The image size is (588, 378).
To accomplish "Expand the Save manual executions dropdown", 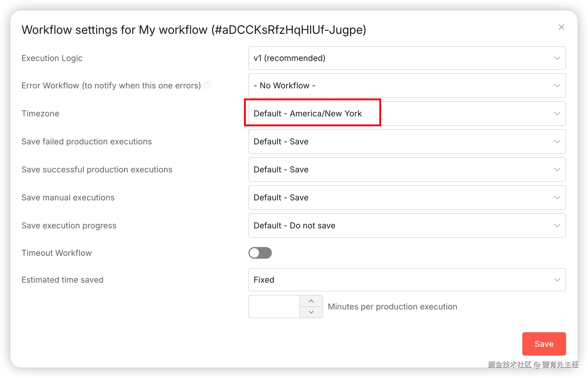I will [x=407, y=197].
